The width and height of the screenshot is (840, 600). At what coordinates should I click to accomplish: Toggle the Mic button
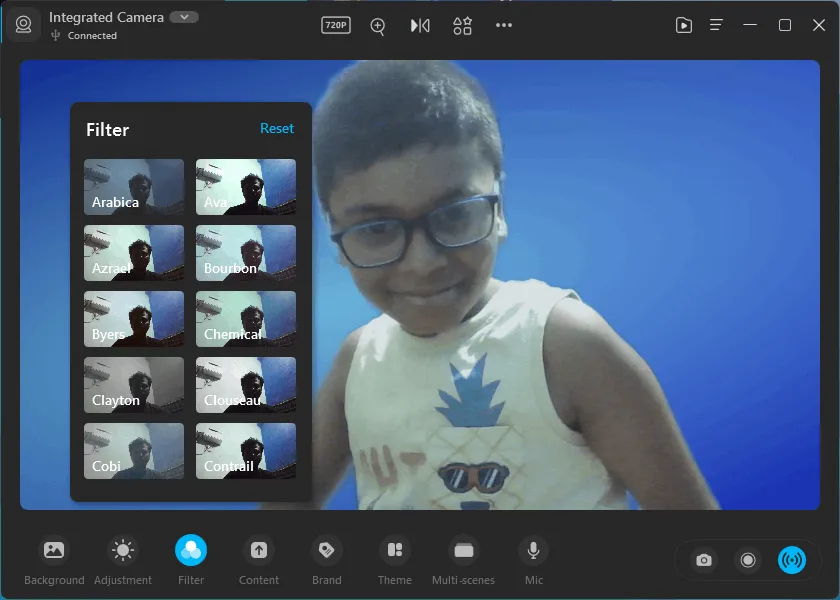[x=534, y=550]
